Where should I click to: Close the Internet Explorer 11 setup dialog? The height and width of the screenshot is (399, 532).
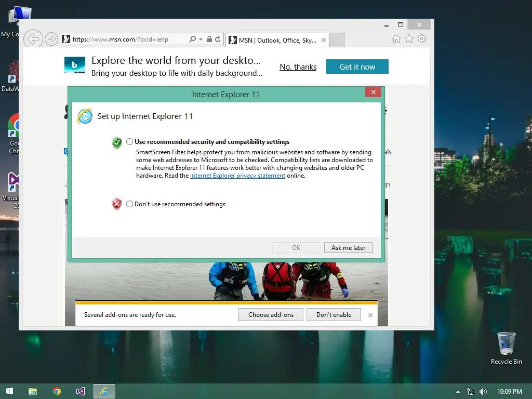pyautogui.click(x=373, y=92)
